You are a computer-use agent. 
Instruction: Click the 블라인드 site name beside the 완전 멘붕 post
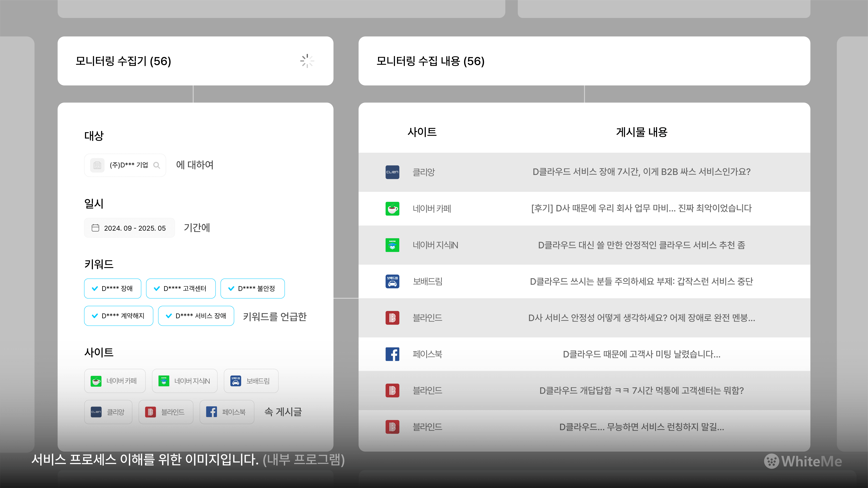coord(428,318)
